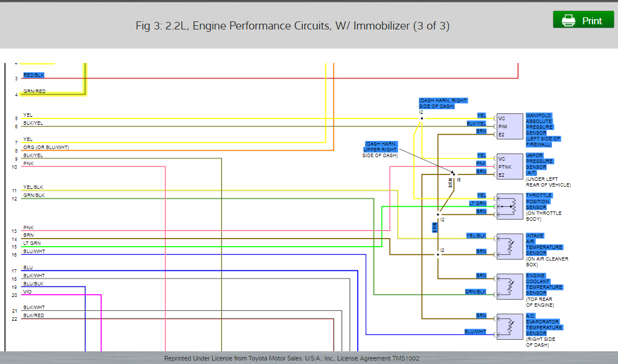Select the I2 junction under DASH HARN label
The image size is (618, 364).
421,117
